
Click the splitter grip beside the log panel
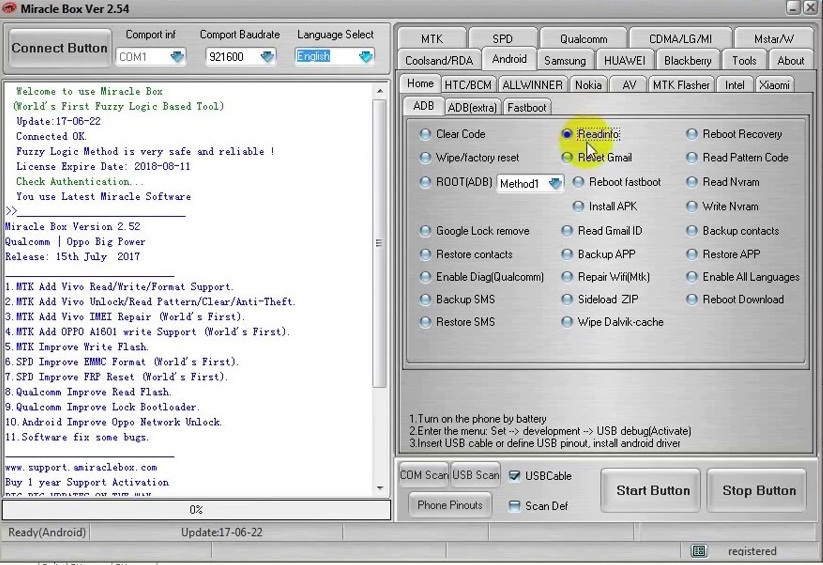click(379, 243)
